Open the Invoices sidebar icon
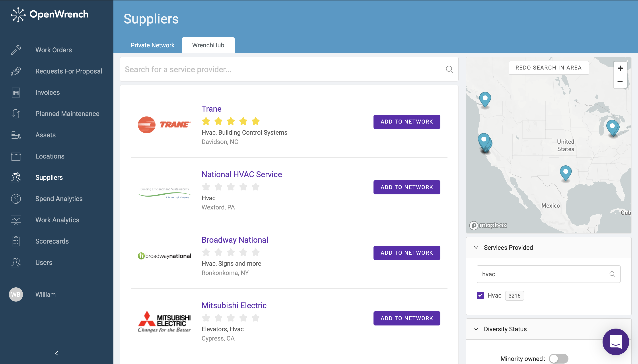This screenshot has width=638, height=364. 16,93
